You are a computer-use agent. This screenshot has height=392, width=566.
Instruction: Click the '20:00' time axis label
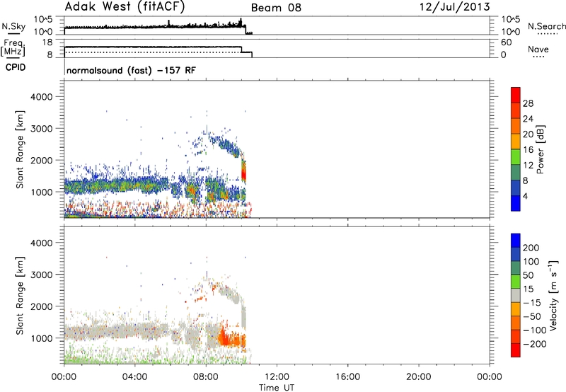pyautogui.click(x=418, y=377)
